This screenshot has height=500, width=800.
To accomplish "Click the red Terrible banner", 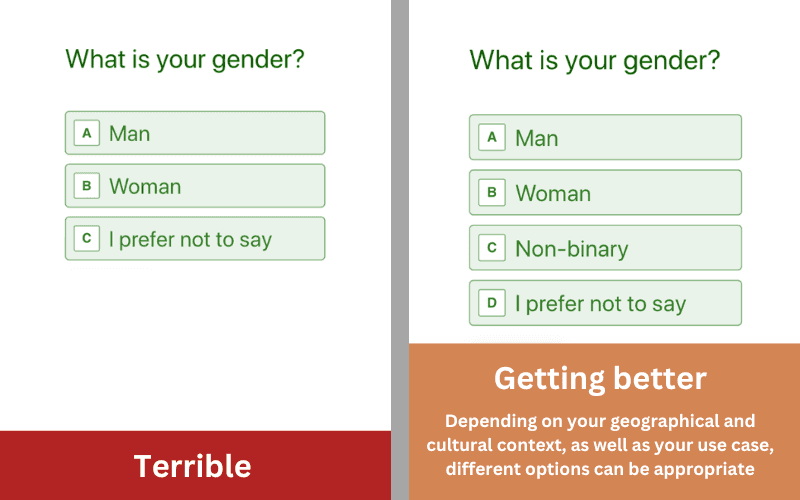I will coord(195,465).
